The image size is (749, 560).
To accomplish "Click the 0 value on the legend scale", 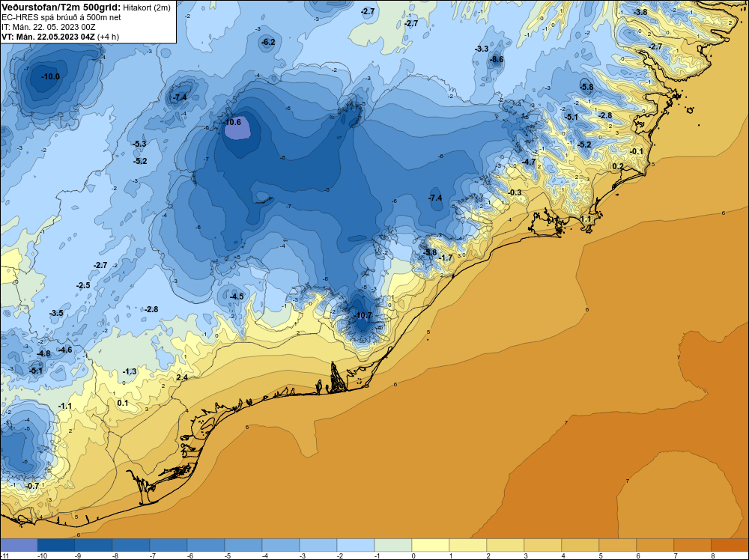I will pyautogui.click(x=413, y=556).
